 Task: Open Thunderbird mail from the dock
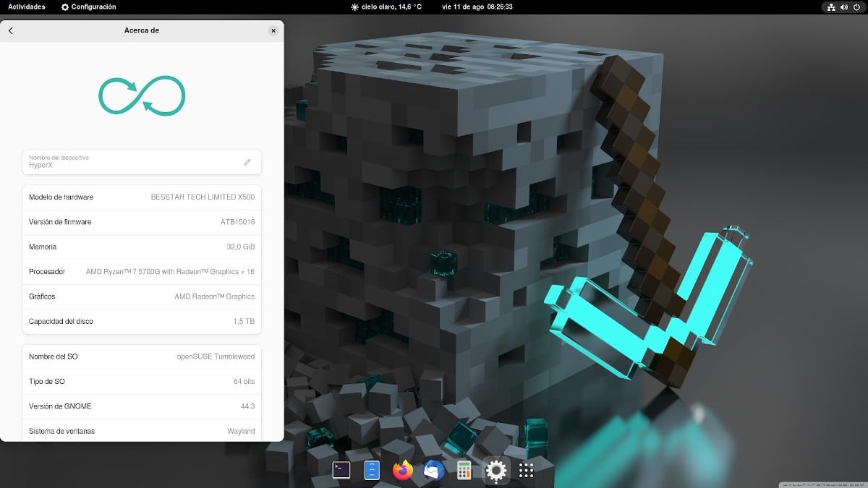(x=434, y=470)
